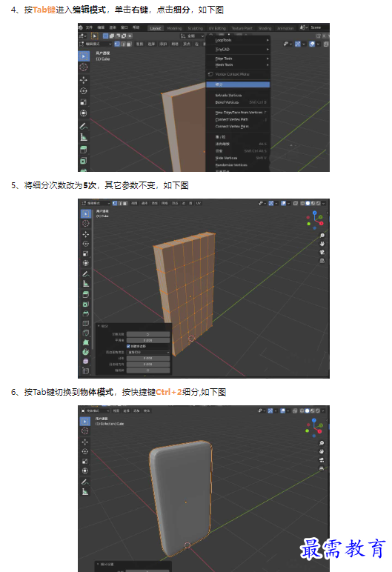The width and height of the screenshot is (392, 572).
Task: Select the Smooth tool in the second Blender screenshot
Action: [86, 361]
